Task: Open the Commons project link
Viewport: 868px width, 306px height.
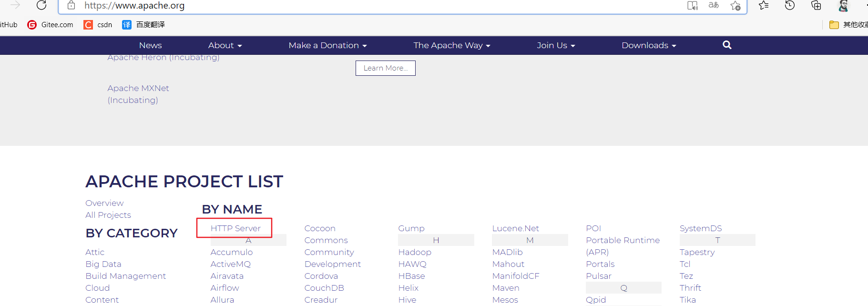Action: [326, 240]
